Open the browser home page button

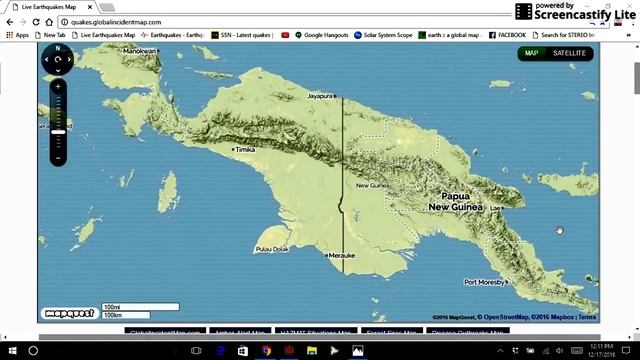click(x=49, y=22)
